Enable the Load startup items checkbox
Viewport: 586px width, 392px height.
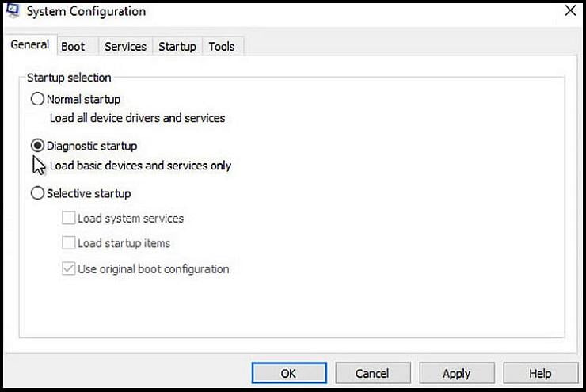pyautogui.click(x=68, y=243)
